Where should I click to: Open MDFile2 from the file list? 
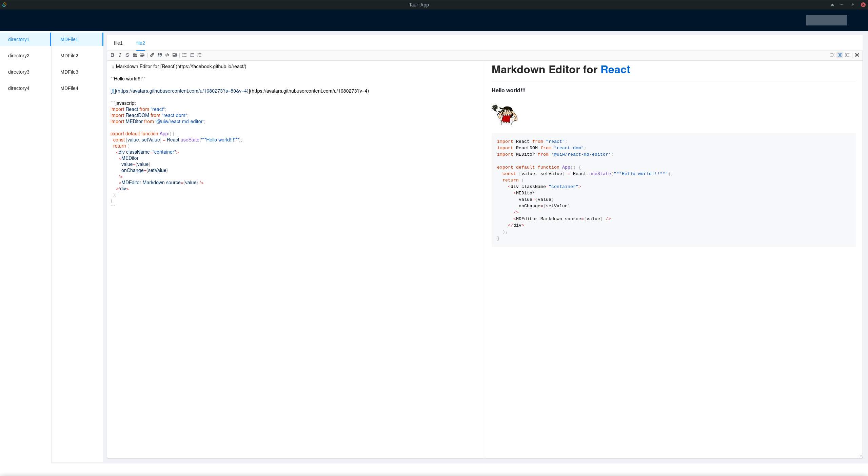coord(78,56)
